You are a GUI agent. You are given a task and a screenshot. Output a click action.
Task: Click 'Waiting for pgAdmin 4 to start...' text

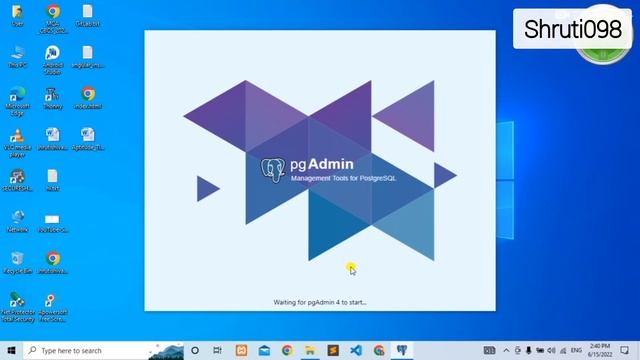click(320, 302)
